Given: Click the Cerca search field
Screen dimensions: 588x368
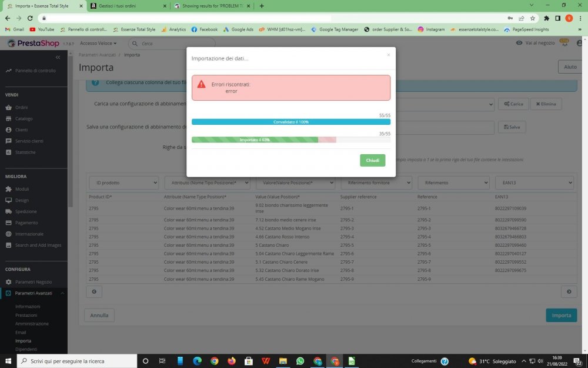Looking at the screenshot, I should tap(172, 44).
